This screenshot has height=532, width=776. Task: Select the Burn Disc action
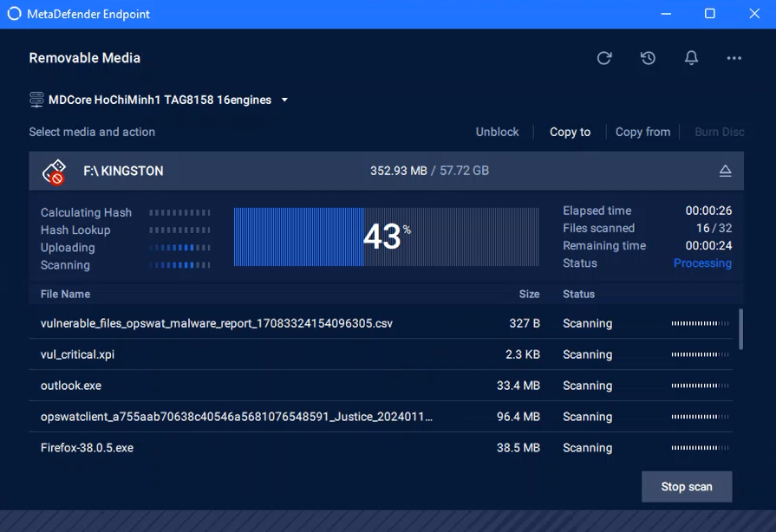719,132
